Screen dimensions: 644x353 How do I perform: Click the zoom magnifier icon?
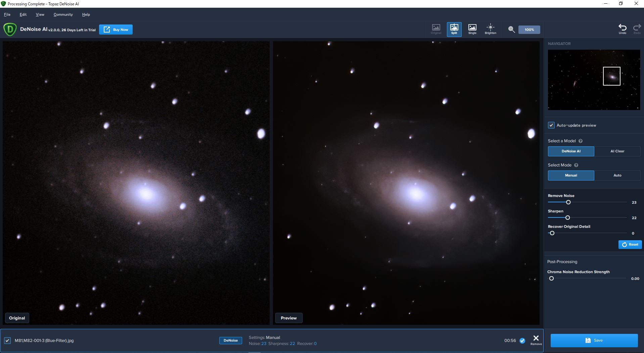511,30
